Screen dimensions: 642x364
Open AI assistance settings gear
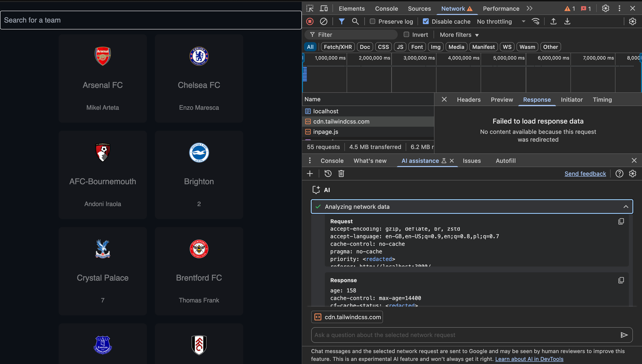coord(633,173)
